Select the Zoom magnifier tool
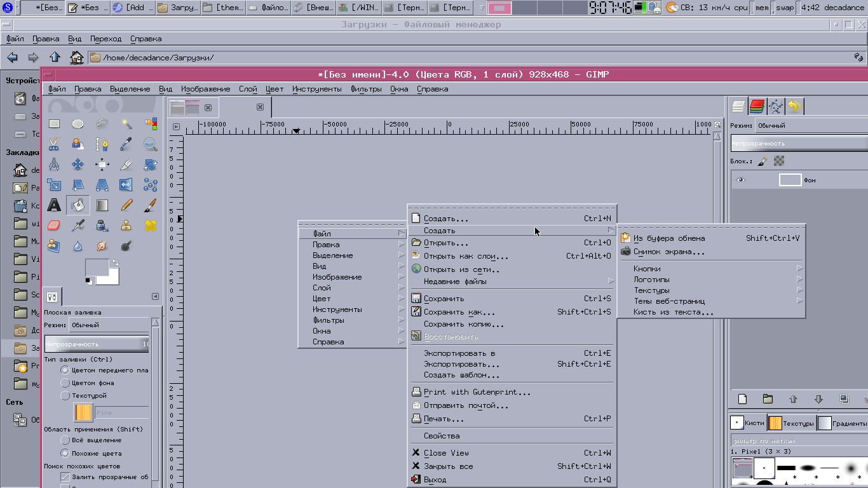The image size is (868, 488). pos(151,144)
